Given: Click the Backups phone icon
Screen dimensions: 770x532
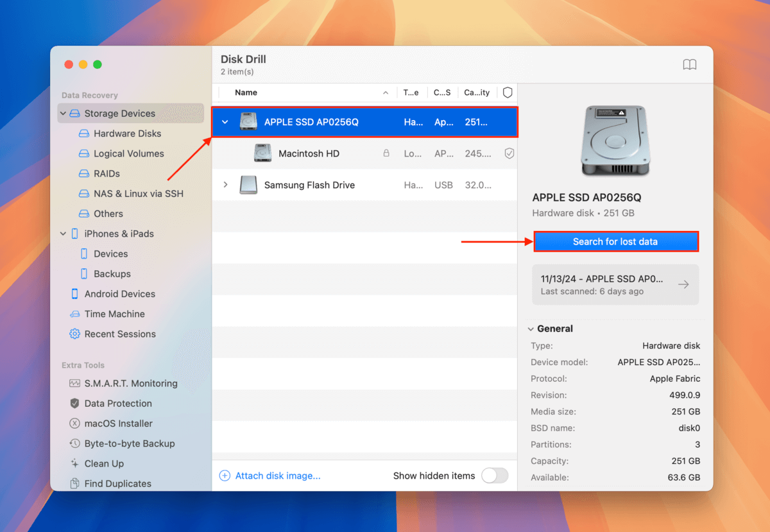Looking at the screenshot, I should [x=84, y=273].
